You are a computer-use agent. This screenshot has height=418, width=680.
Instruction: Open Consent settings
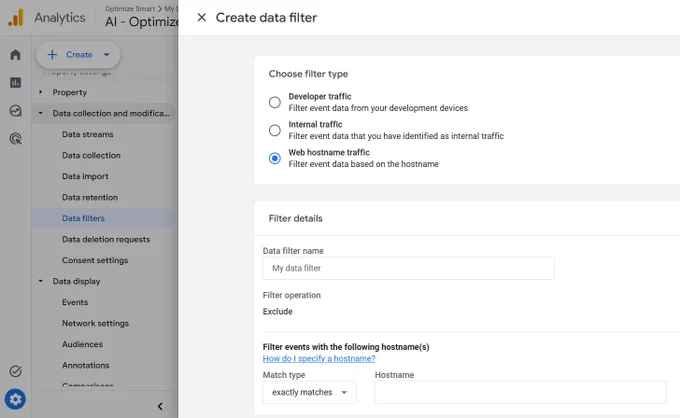(95, 260)
